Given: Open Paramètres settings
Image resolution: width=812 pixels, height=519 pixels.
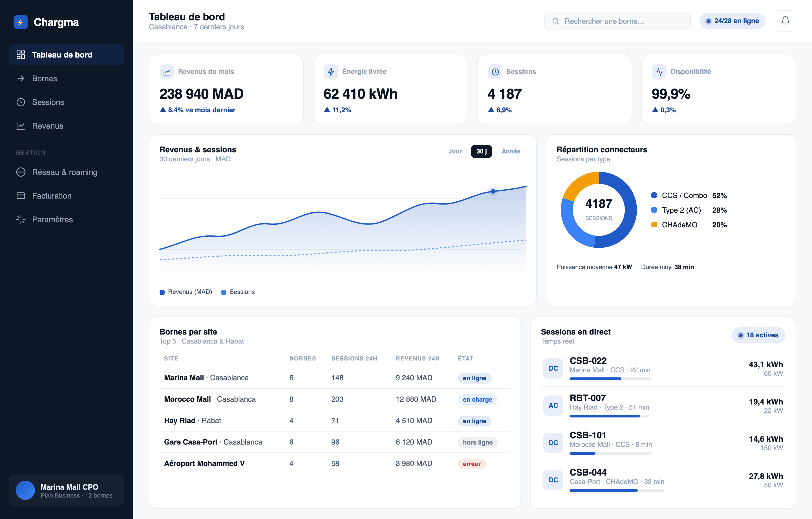Looking at the screenshot, I should tap(67, 219).
